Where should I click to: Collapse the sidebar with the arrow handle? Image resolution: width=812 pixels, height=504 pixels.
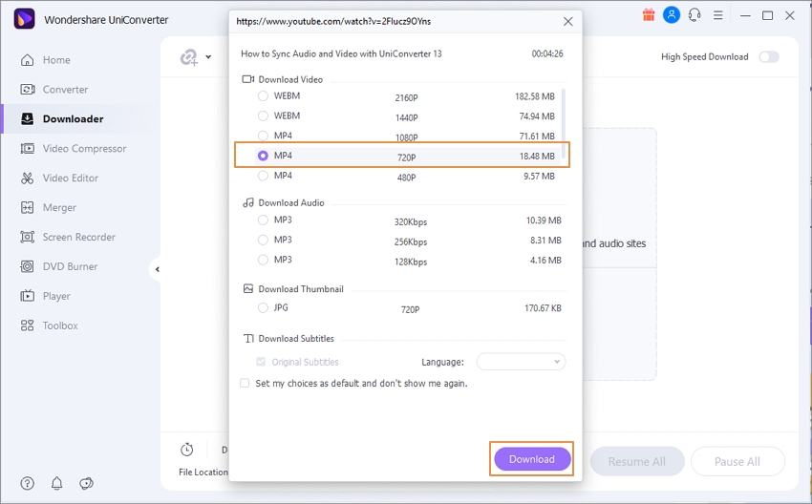157,270
